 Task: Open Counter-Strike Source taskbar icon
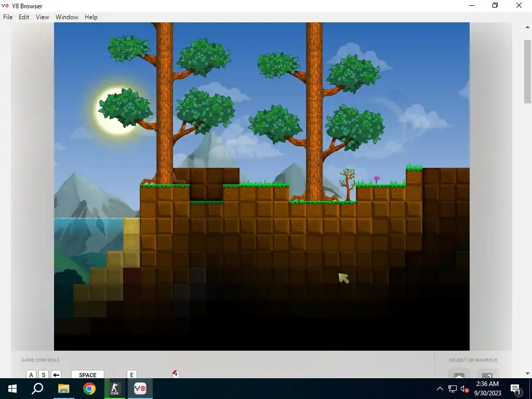tap(115, 389)
